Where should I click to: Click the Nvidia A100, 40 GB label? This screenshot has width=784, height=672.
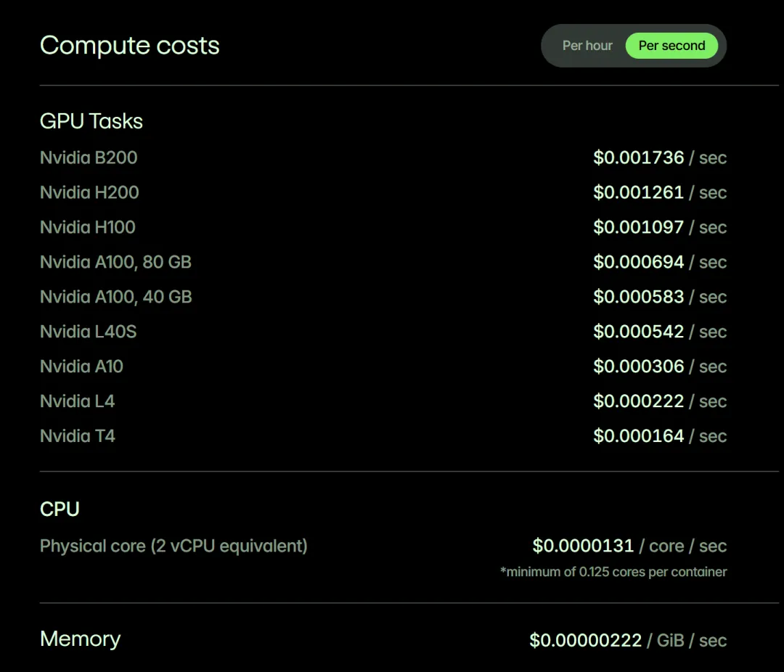tap(115, 297)
